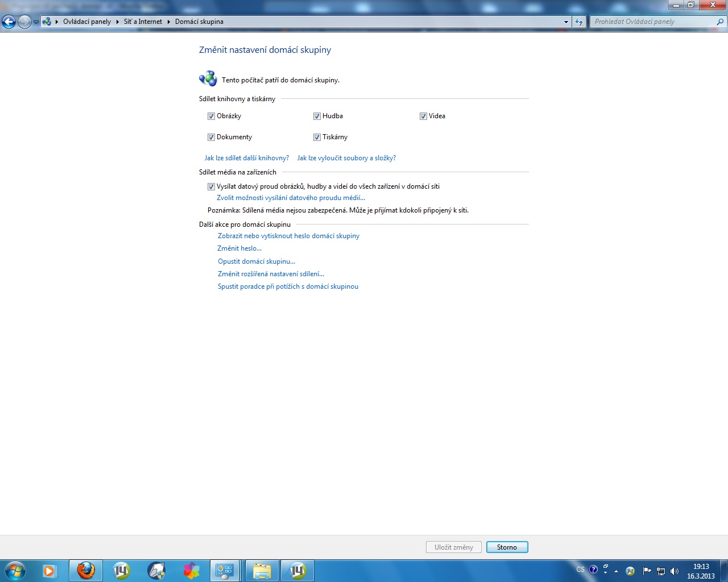Restore down the window
The height and width of the screenshot is (582, 728).
[691, 5]
